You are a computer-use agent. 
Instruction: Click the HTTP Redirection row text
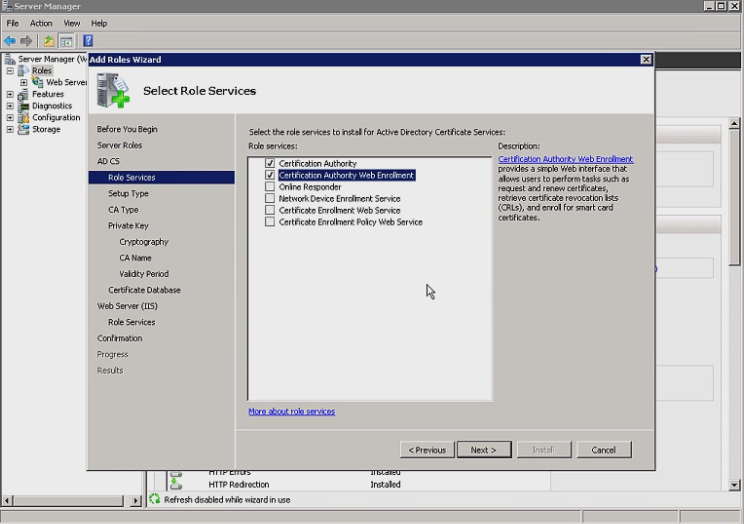[x=239, y=485]
